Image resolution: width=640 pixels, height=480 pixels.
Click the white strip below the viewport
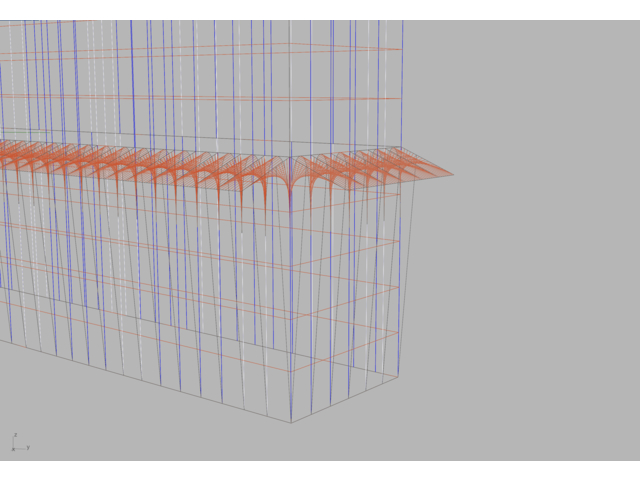[x=320, y=470]
